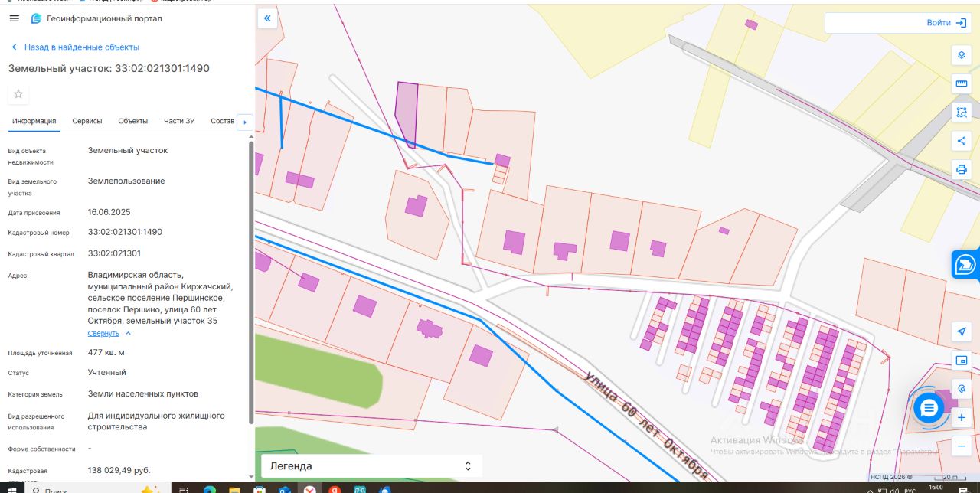The height and width of the screenshot is (493, 980).
Task: Open Microsoft Store from taskbar
Action: click(259, 489)
